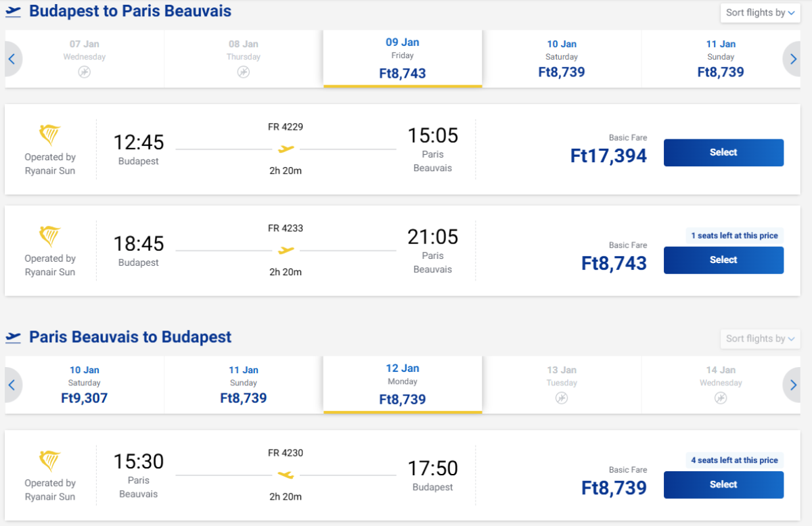Select the 12:45 Budapest flight for Ft17,394
The width and height of the screenshot is (812, 526).
tap(723, 153)
